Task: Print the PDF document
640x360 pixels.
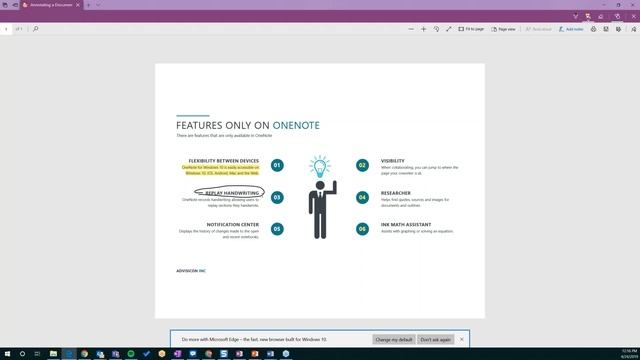Action: tap(593, 29)
